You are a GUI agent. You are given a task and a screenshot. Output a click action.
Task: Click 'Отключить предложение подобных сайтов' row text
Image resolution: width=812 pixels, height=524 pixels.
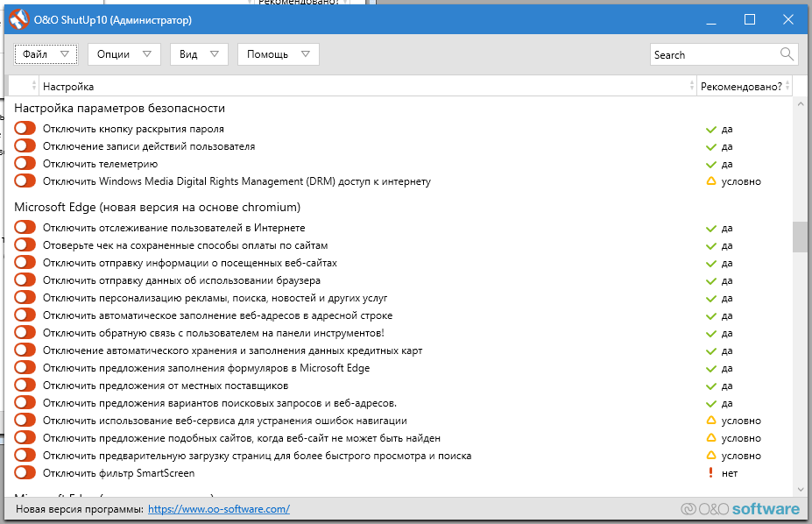[x=241, y=438]
